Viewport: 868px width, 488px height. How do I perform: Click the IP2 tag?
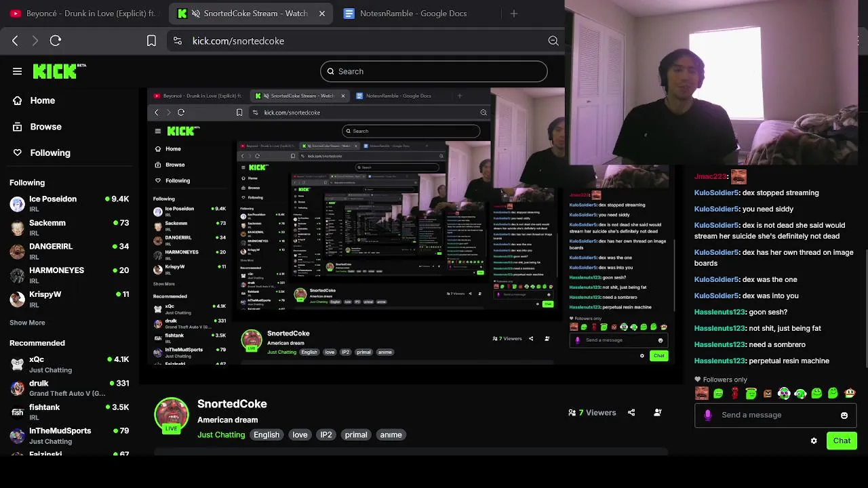pos(326,434)
